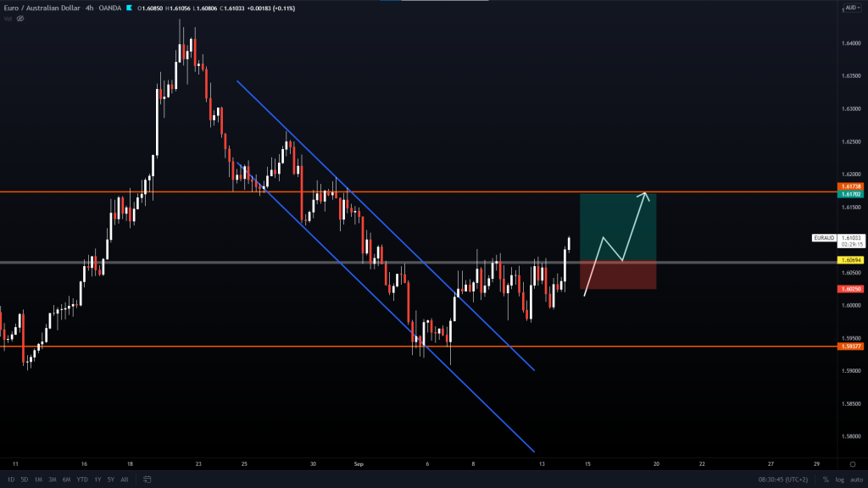Toggle log scale mode
This screenshot has width=868, height=488.
(x=840, y=480)
